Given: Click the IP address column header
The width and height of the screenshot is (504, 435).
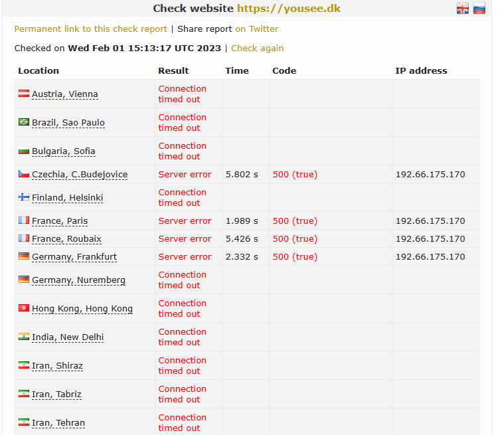Looking at the screenshot, I should (421, 71).
